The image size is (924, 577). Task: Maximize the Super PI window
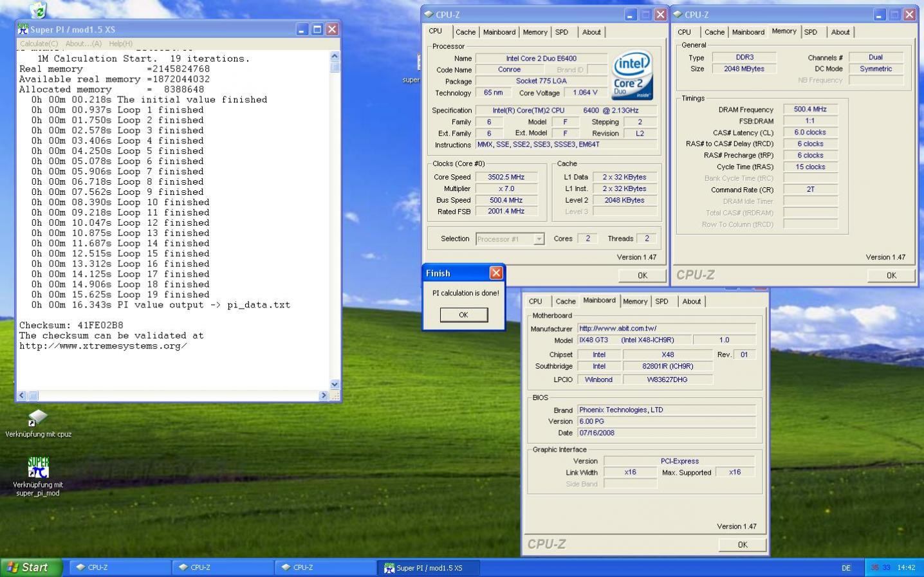pos(317,29)
